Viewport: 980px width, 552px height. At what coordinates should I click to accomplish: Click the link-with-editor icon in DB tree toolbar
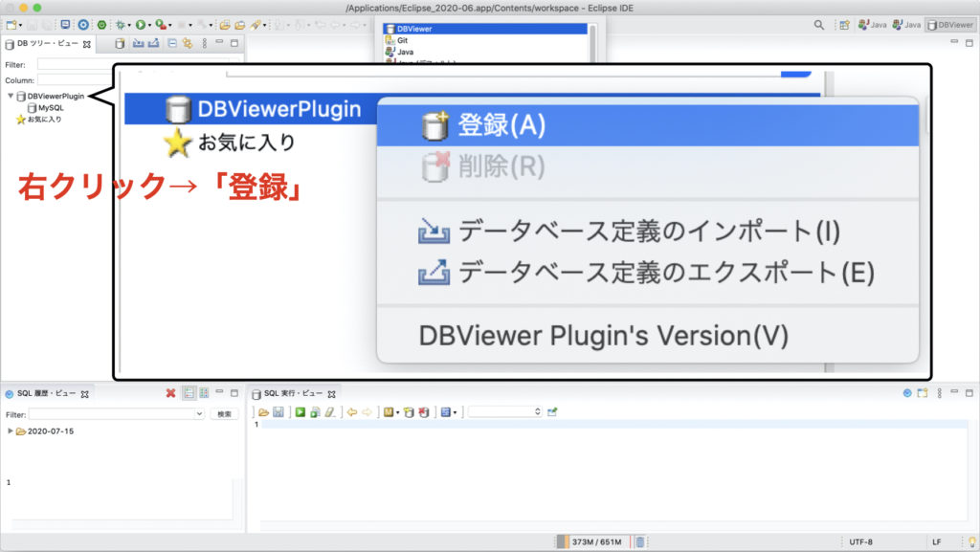click(x=188, y=43)
